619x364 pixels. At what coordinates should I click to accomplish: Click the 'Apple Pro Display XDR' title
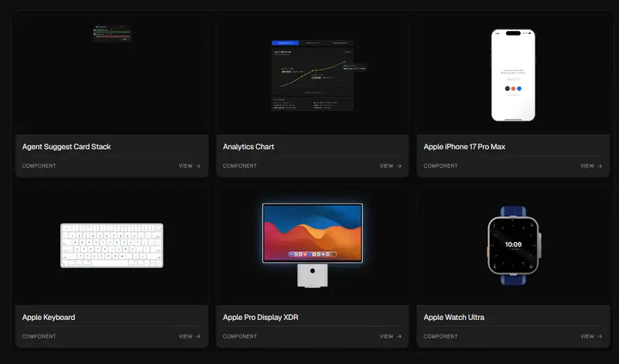click(x=261, y=318)
